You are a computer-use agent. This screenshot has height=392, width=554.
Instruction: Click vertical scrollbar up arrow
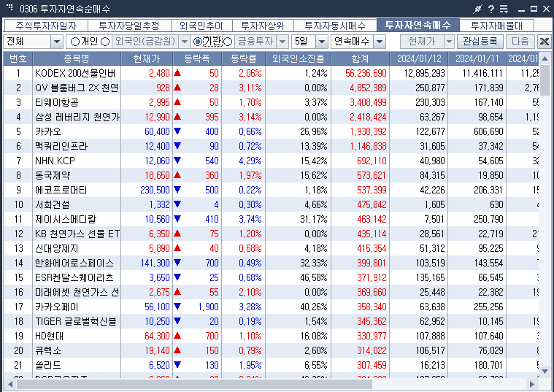click(x=545, y=58)
